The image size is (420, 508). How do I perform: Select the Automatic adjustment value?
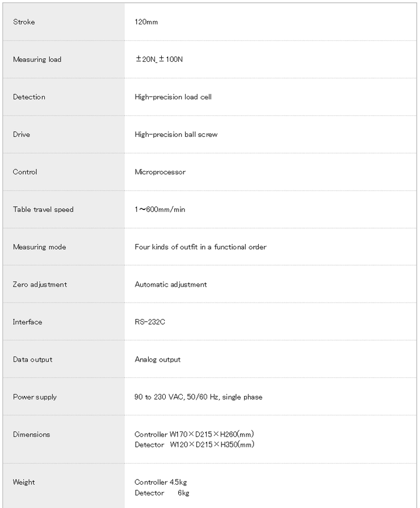tap(171, 284)
